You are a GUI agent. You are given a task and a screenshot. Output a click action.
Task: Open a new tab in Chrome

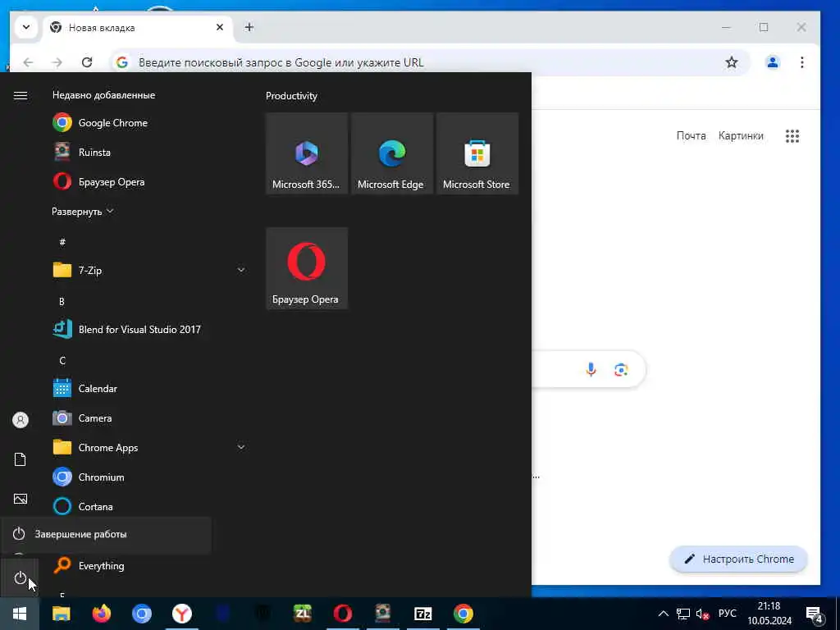249,27
